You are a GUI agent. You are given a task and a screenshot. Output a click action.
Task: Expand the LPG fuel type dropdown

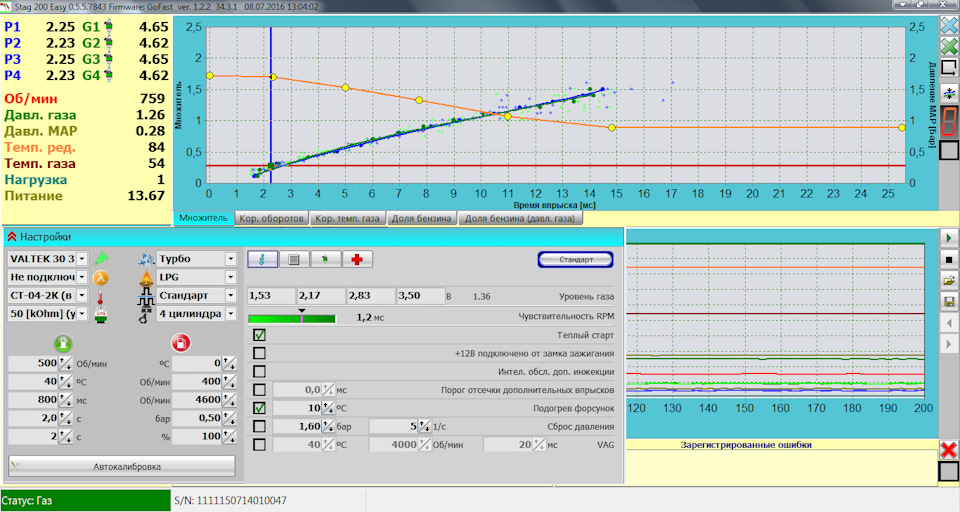(230, 277)
